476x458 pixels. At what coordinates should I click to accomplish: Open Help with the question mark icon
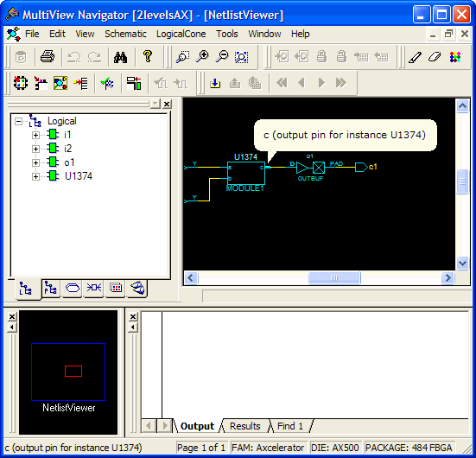coord(148,56)
